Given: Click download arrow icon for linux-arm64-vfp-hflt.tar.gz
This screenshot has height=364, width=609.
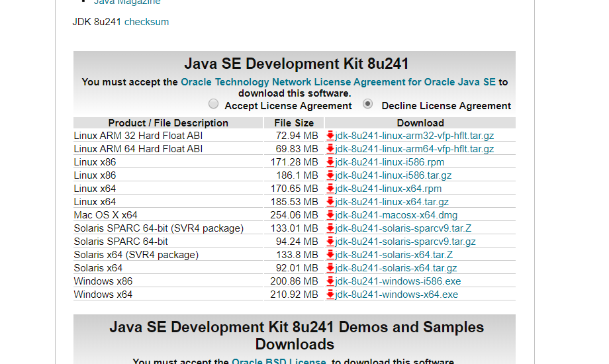Looking at the screenshot, I should 330,149.
